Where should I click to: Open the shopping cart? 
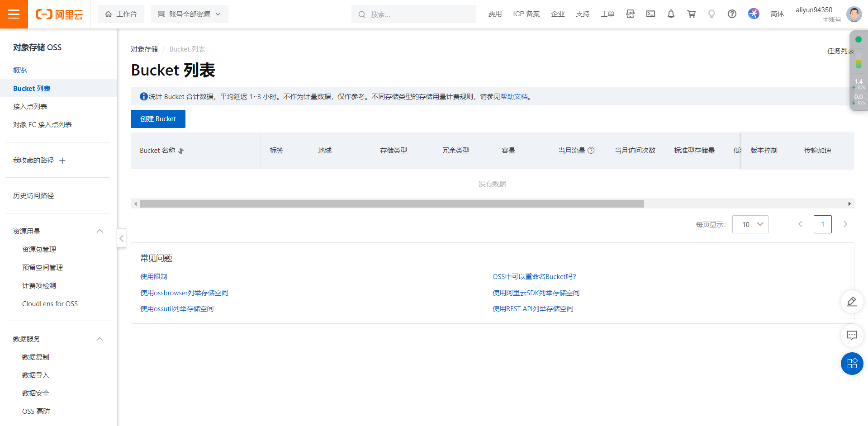691,14
